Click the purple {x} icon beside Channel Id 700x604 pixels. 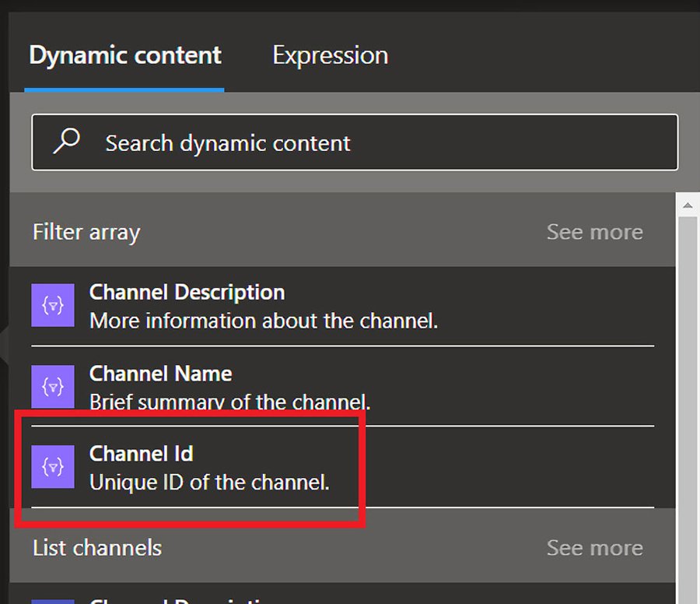click(51, 467)
